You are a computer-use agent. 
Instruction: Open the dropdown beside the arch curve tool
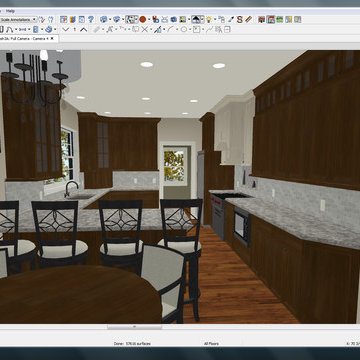click(x=16, y=30)
